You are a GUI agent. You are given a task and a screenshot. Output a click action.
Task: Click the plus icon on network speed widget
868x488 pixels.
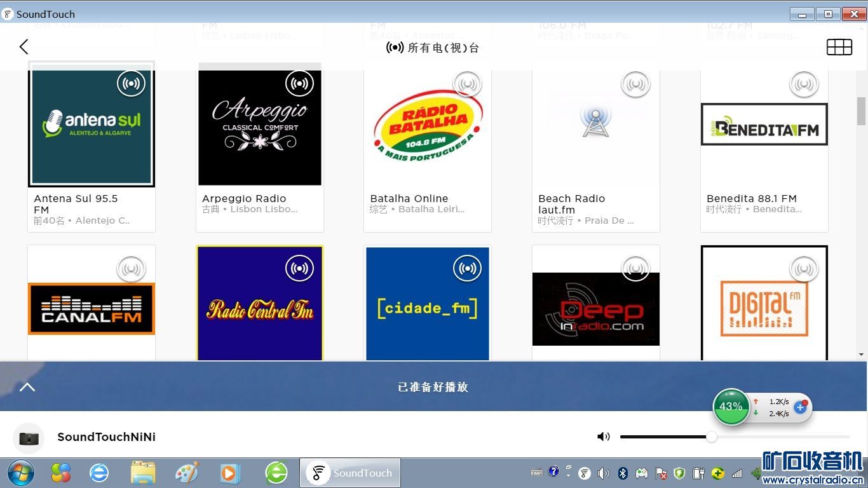pos(801,407)
